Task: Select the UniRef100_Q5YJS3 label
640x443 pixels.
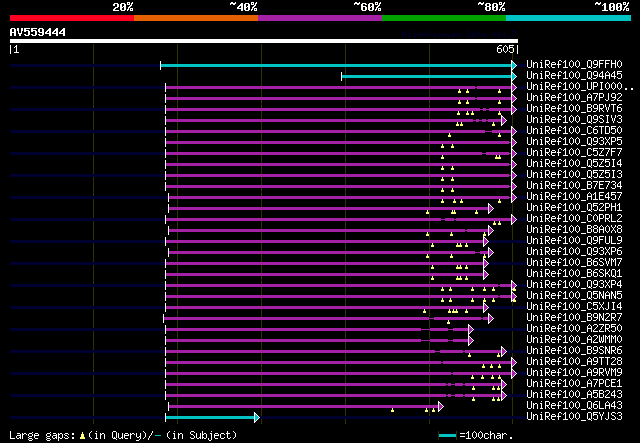Action: tap(574, 417)
